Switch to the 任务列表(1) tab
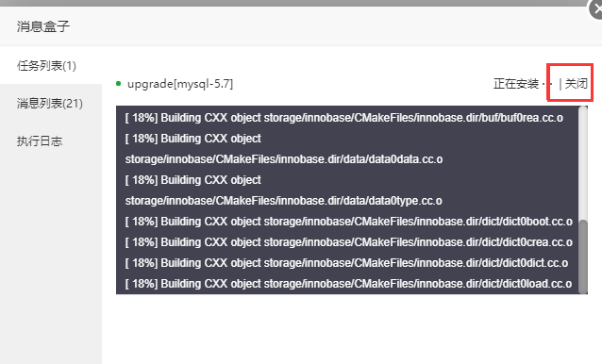The height and width of the screenshot is (364, 602). 46,66
